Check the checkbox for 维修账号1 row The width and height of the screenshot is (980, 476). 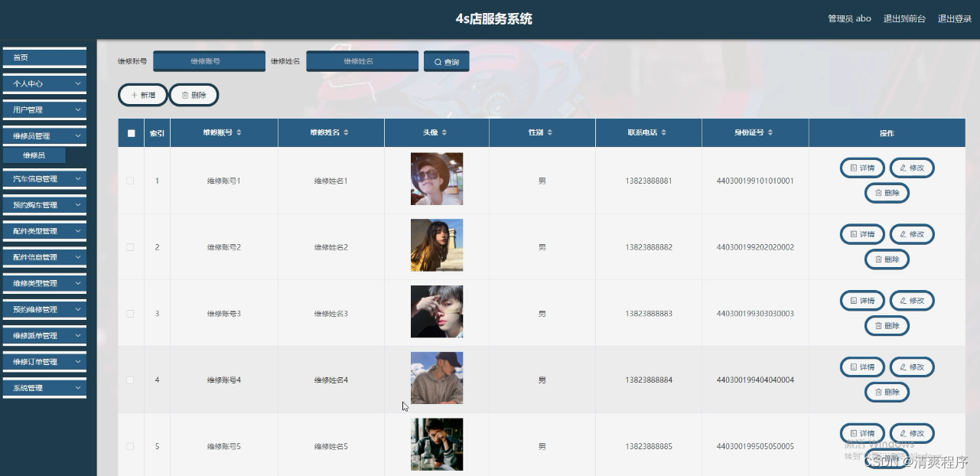pos(130,181)
